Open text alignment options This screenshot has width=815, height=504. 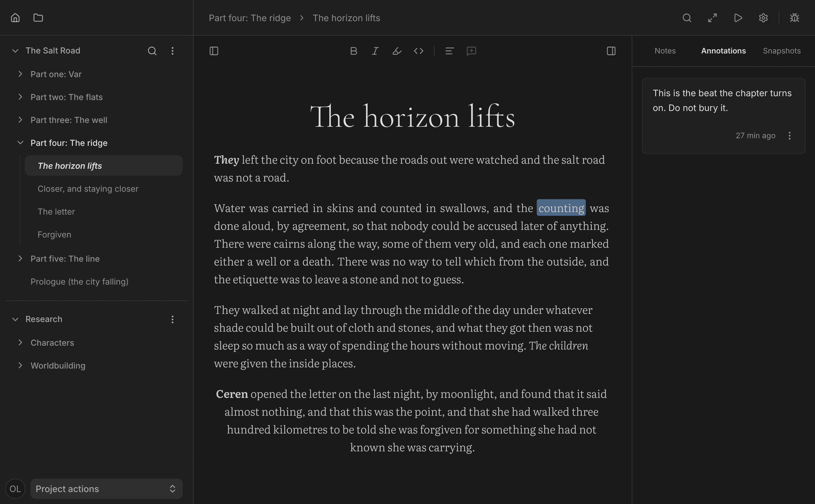point(450,51)
